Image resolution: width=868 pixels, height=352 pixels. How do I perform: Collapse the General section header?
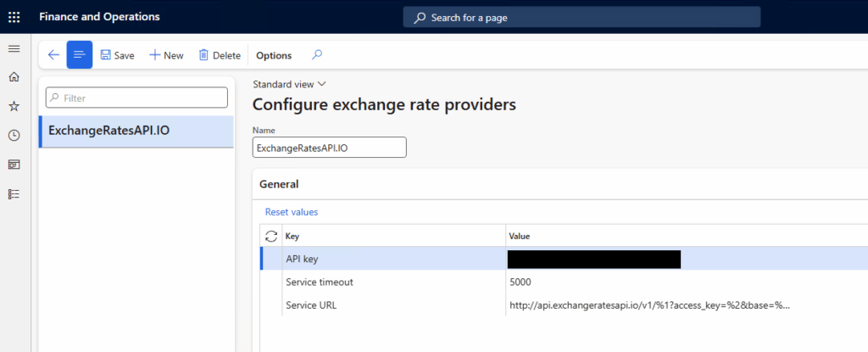pos(279,184)
